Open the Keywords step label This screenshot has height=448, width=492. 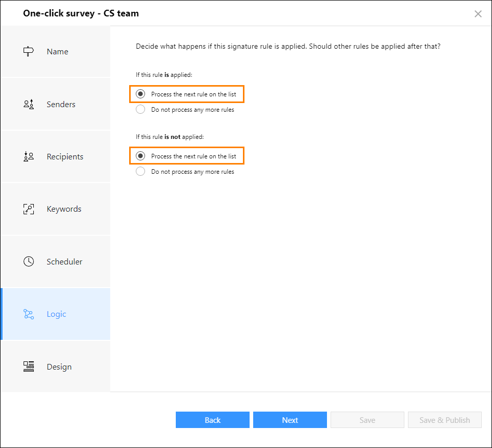(x=64, y=209)
